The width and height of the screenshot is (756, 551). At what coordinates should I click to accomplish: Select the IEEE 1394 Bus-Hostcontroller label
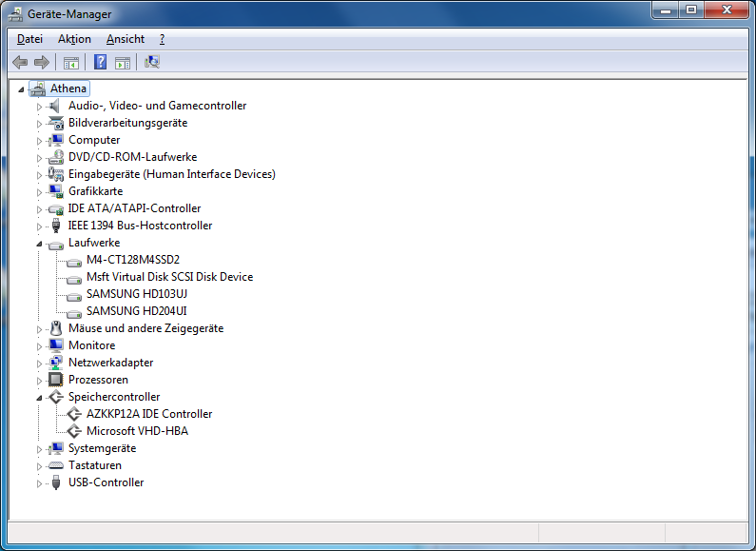(141, 226)
